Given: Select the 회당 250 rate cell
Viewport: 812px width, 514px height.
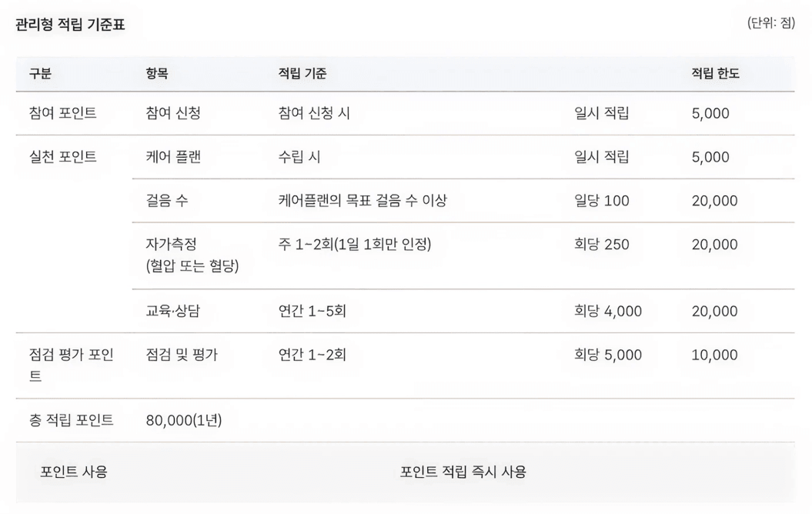Looking at the screenshot, I should coord(602,245).
